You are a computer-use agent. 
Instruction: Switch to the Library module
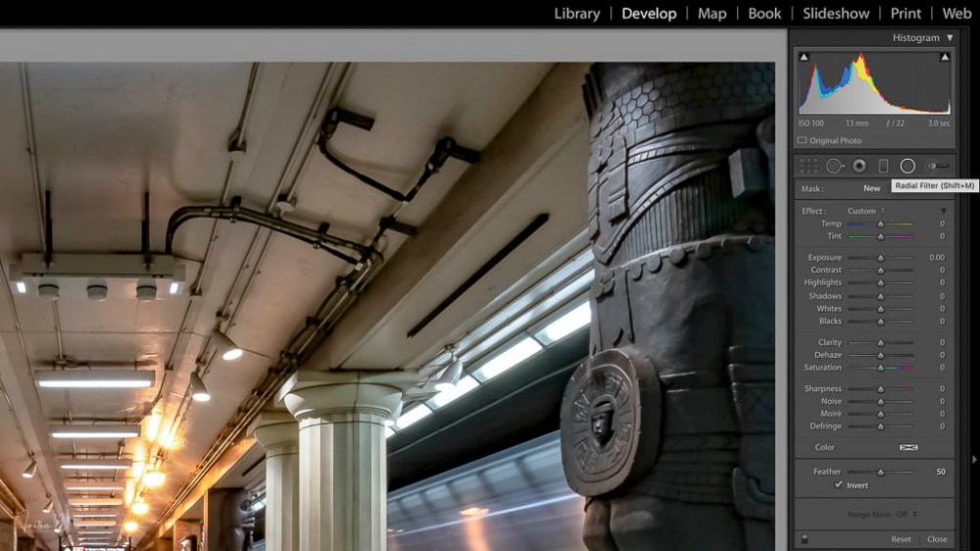pos(577,14)
